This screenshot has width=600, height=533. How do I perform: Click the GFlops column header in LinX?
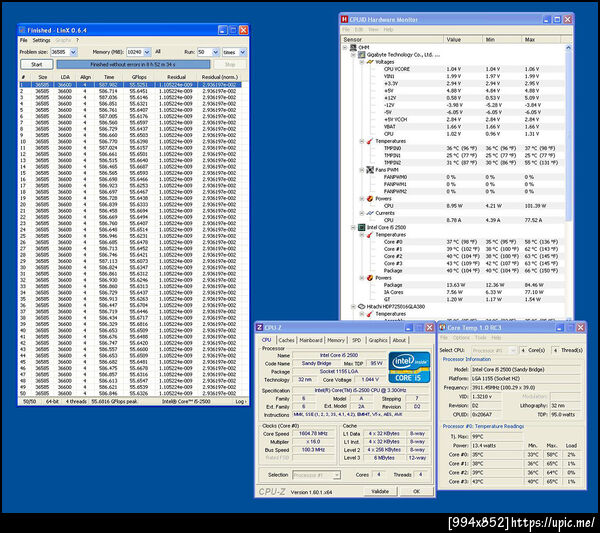pyautogui.click(x=139, y=77)
